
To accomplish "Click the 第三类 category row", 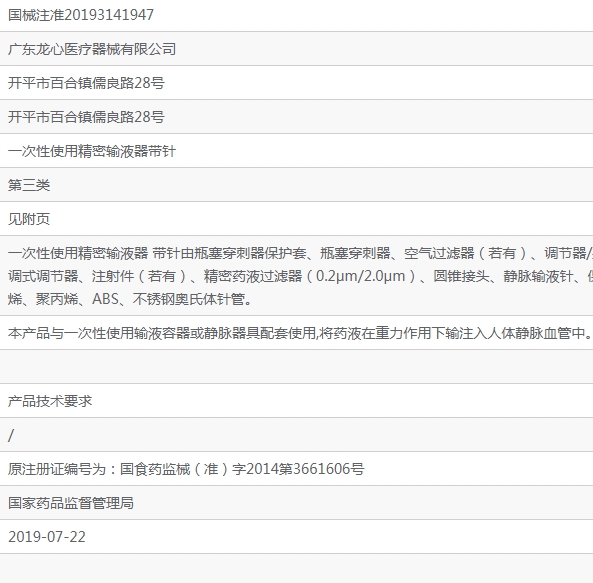I will pos(296,185).
